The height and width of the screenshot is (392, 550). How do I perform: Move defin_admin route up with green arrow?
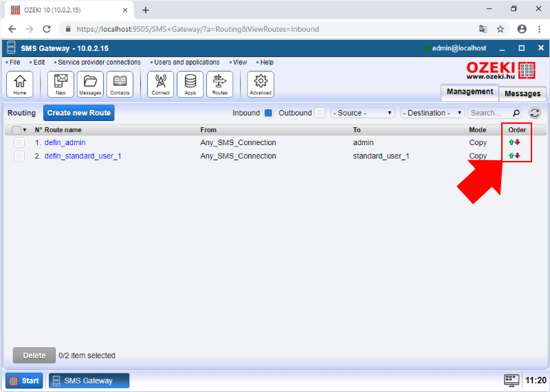[511, 142]
